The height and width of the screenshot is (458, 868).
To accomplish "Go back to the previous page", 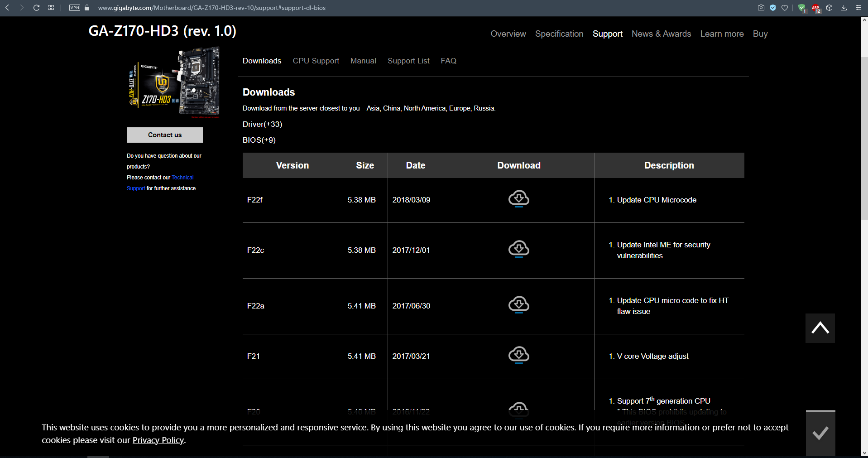I will [x=7, y=8].
